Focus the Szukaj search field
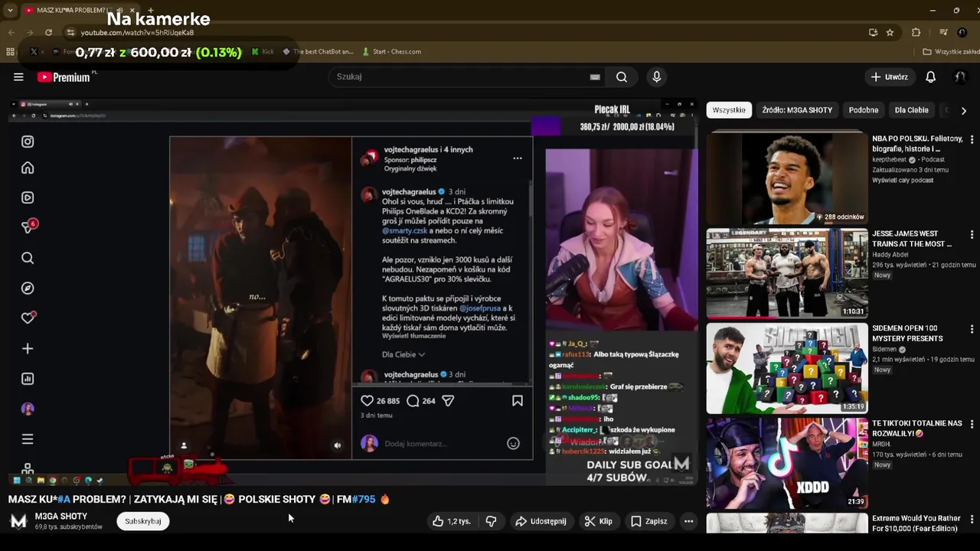 (459, 77)
